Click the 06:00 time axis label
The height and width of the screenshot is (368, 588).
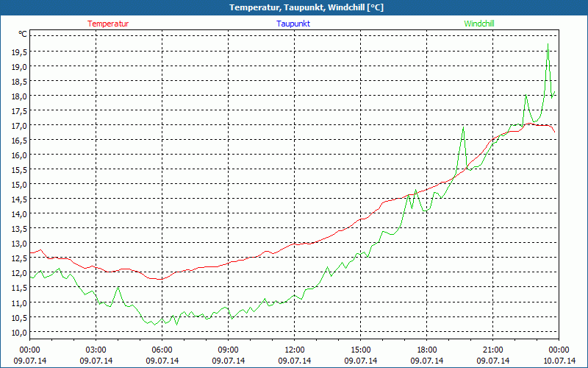click(162, 350)
